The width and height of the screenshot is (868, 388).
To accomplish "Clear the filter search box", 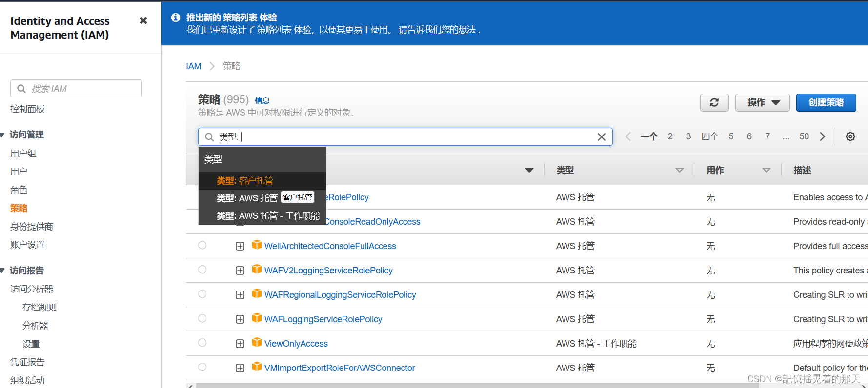I will point(602,137).
